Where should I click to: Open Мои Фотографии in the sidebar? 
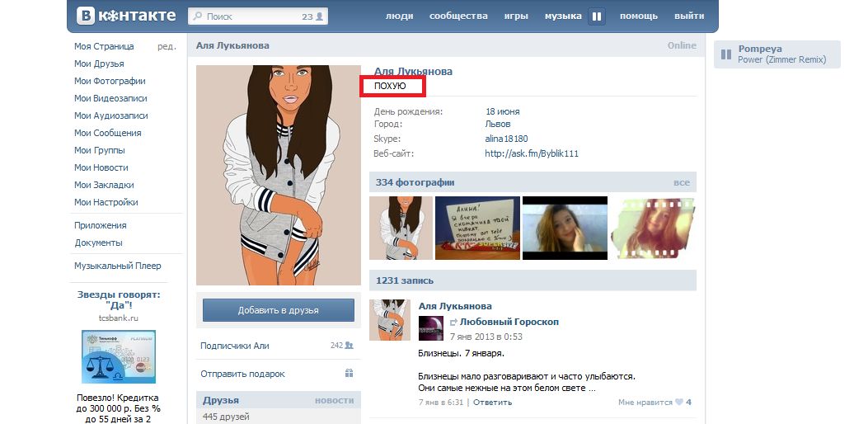coord(110,81)
